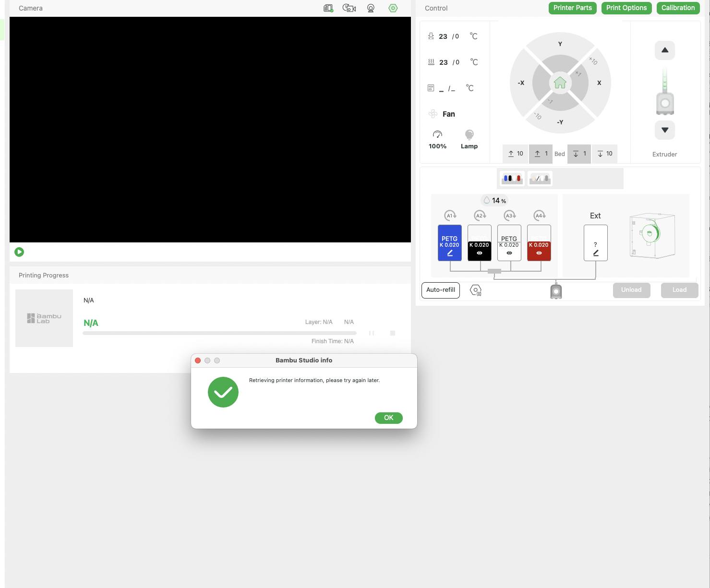
Task: Click the Bambu Lab print thumbnail
Action: click(x=44, y=318)
